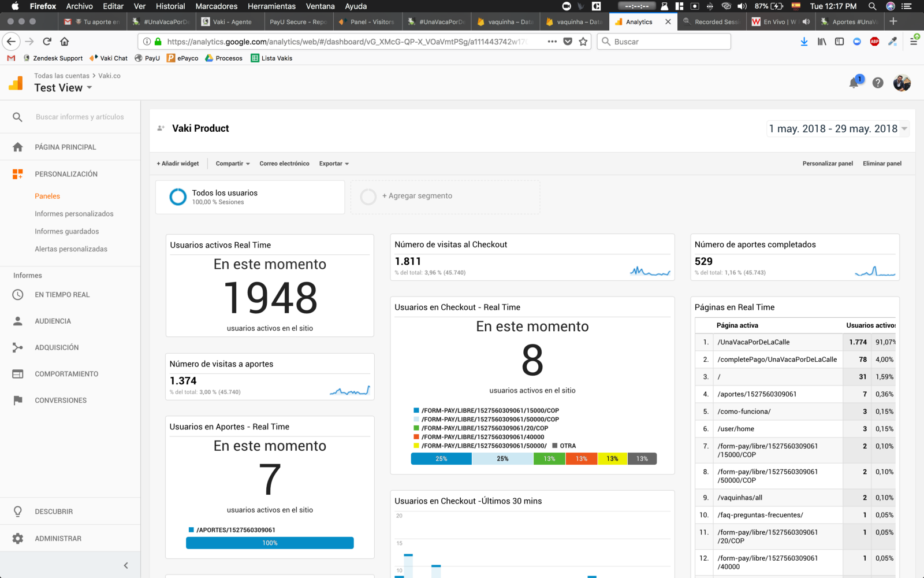This screenshot has width=924, height=578.
Task: Expand the date range picker
Action: 837,129
